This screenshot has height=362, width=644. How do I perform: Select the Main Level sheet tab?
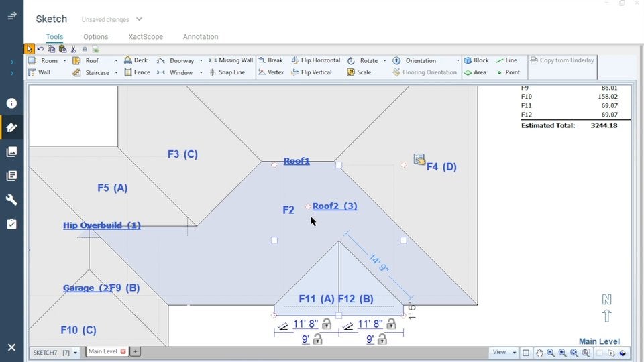(103, 351)
